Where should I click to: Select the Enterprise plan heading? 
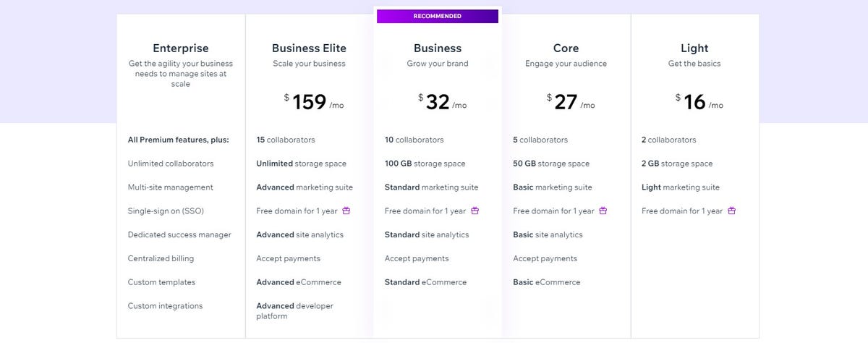pos(180,48)
